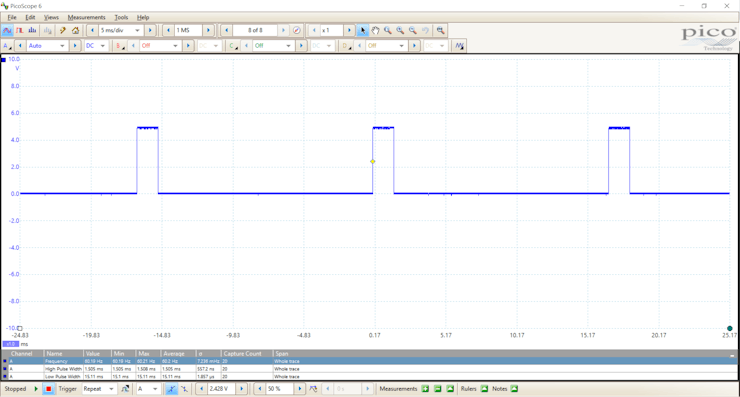Toggle Falling edge trigger button

184,389
